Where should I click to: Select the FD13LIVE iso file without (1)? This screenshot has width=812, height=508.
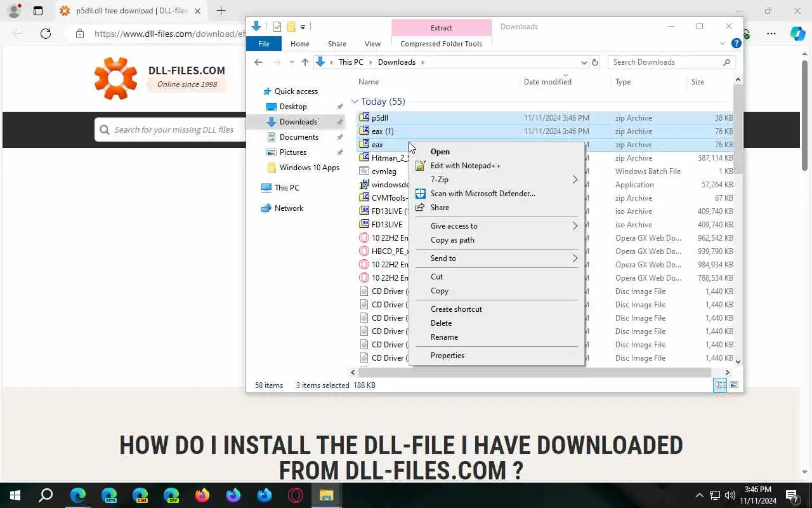click(387, 225)
